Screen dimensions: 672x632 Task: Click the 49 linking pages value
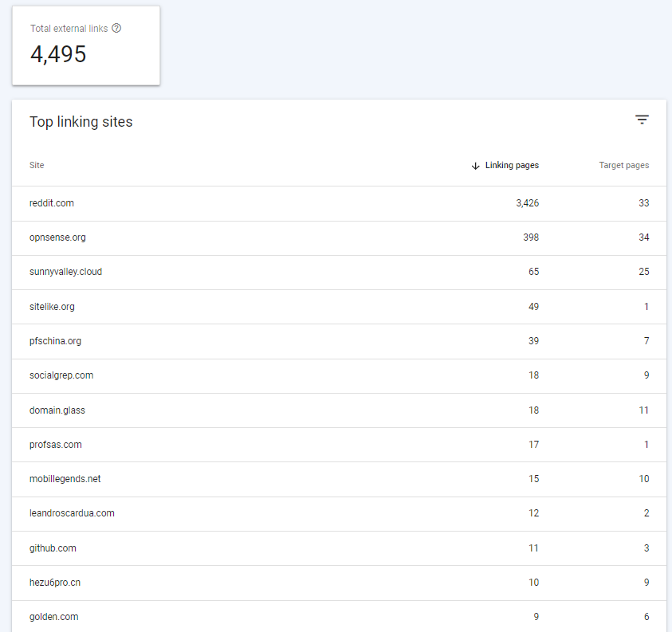pyautogui.click(x=533, y=307)
